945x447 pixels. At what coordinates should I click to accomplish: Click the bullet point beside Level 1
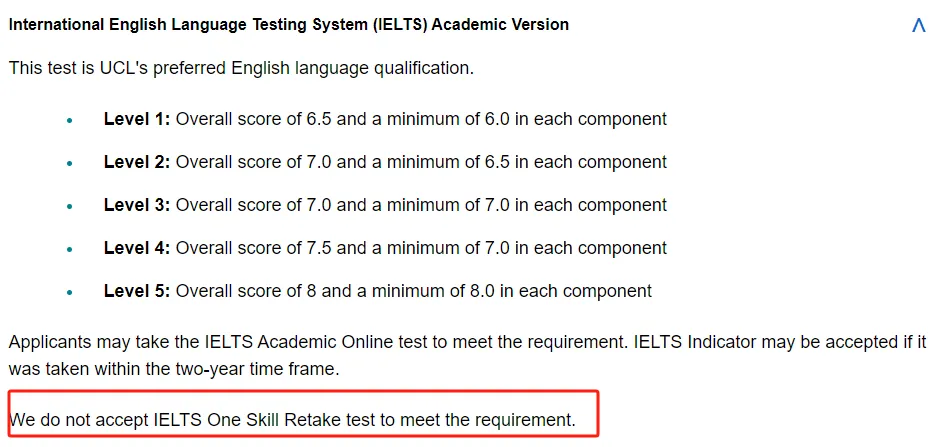70,121
